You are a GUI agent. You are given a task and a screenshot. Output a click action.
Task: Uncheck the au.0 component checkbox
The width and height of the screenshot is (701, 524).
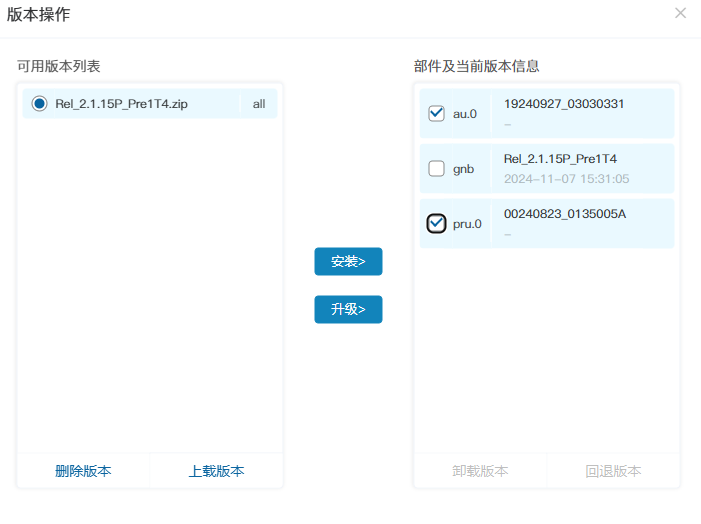(x=436, y=114)
